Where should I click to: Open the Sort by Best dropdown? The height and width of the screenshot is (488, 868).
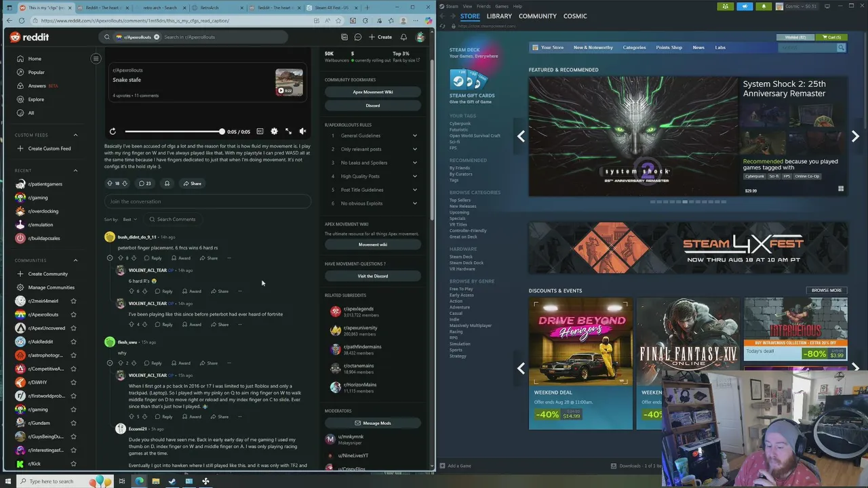click(x=130, y=220)
